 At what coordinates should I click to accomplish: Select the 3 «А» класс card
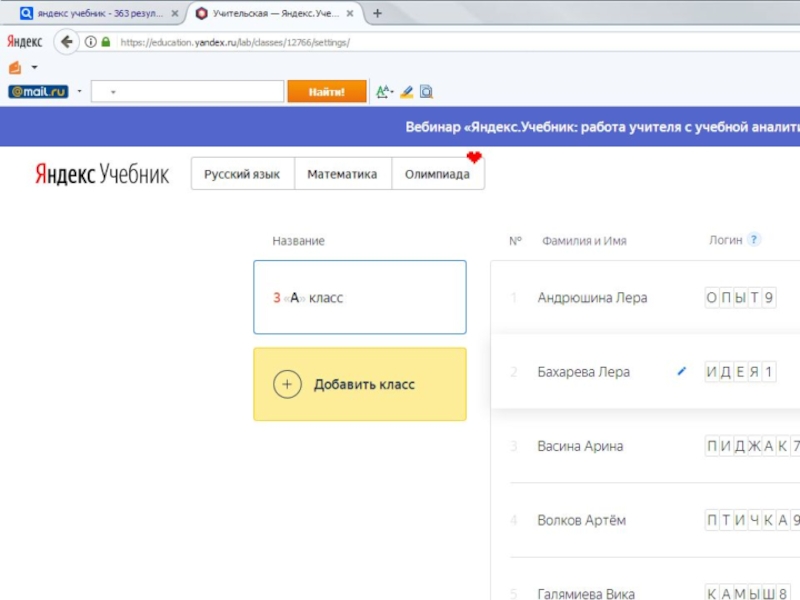(360, 297)
